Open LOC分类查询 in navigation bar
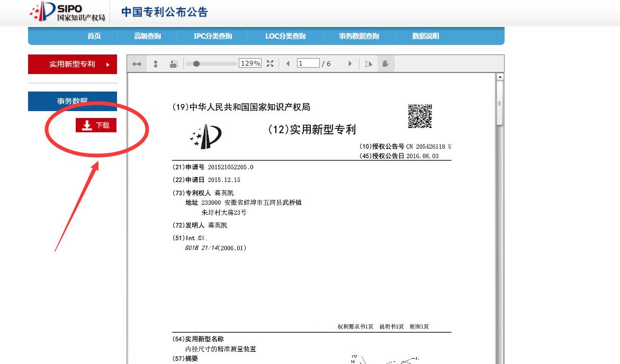Screen dimensions: 620x364 (285, 36)
